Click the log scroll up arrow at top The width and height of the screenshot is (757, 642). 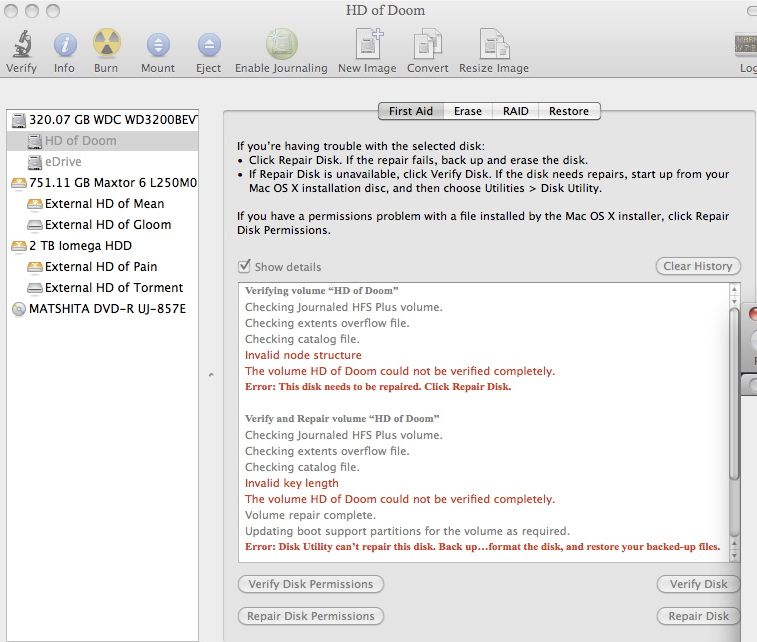coord(734,289)
